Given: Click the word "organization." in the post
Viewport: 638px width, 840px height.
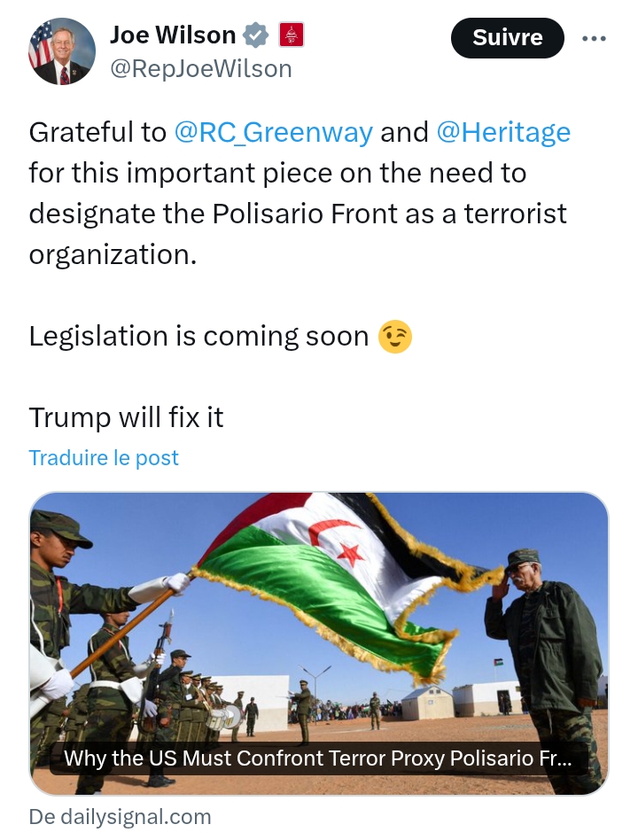Looking at the screenshot, I should [112, 255].
